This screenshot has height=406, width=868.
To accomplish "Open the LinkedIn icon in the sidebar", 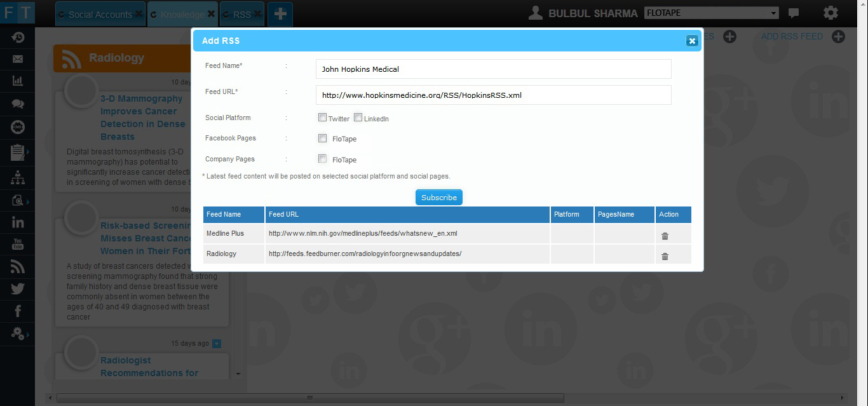I will point(18,222).
